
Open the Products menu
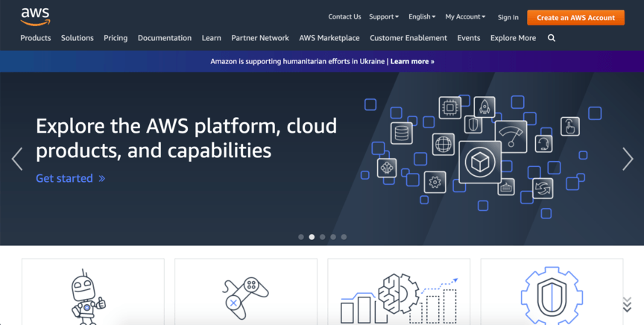(36, 38)
